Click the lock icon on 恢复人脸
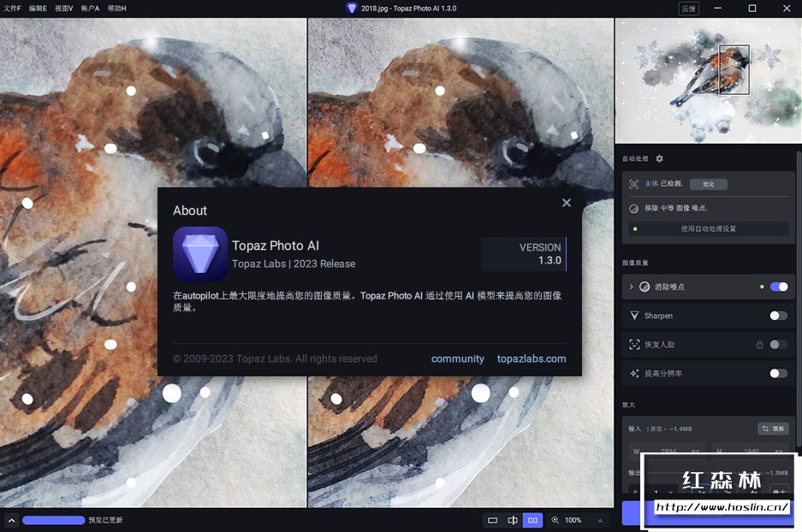This screenshot has width=802, height=532. [759, 345]
